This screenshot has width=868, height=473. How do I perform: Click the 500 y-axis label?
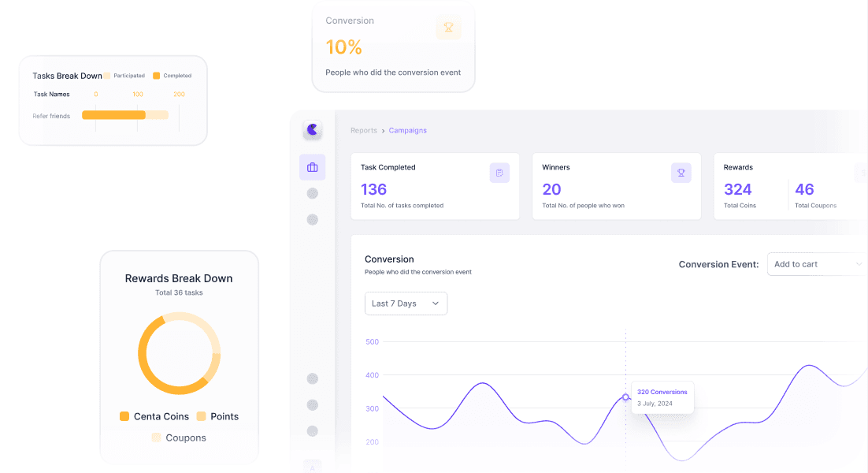pos(372,341)
